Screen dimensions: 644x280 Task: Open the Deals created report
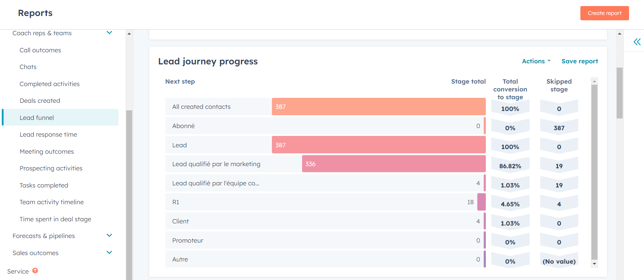click(40, 100)
